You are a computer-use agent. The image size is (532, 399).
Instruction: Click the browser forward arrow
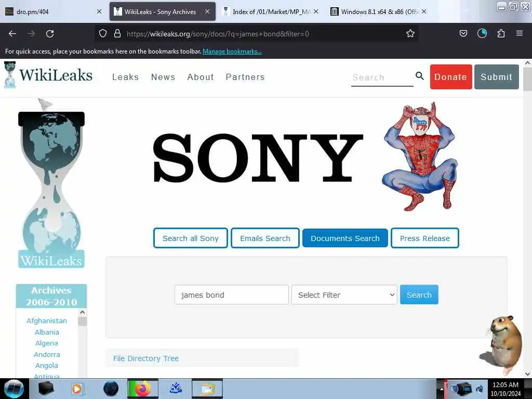(x=31, y=34)
